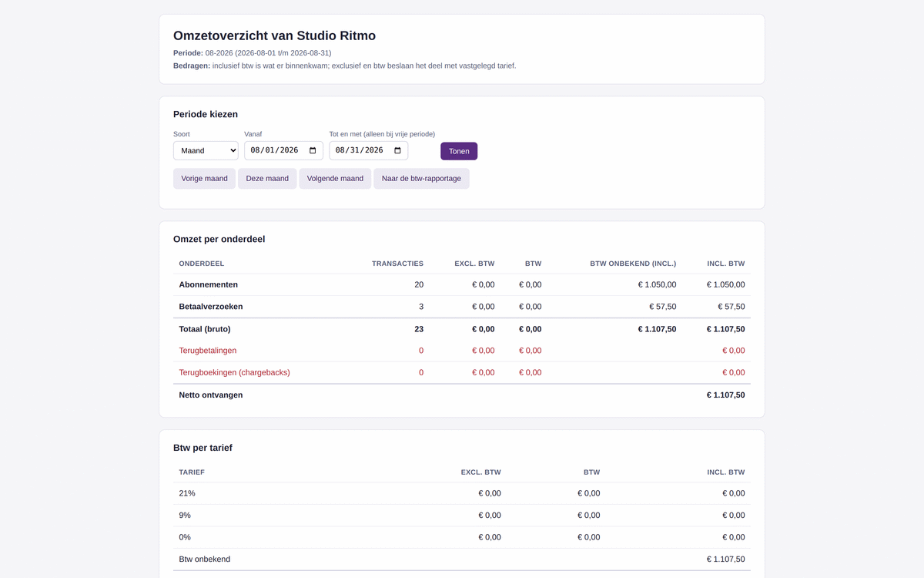Screen dimensions: 924x578
Task: Click the Transacties column header
Action: pyautogui.click(x=397, y=264)
